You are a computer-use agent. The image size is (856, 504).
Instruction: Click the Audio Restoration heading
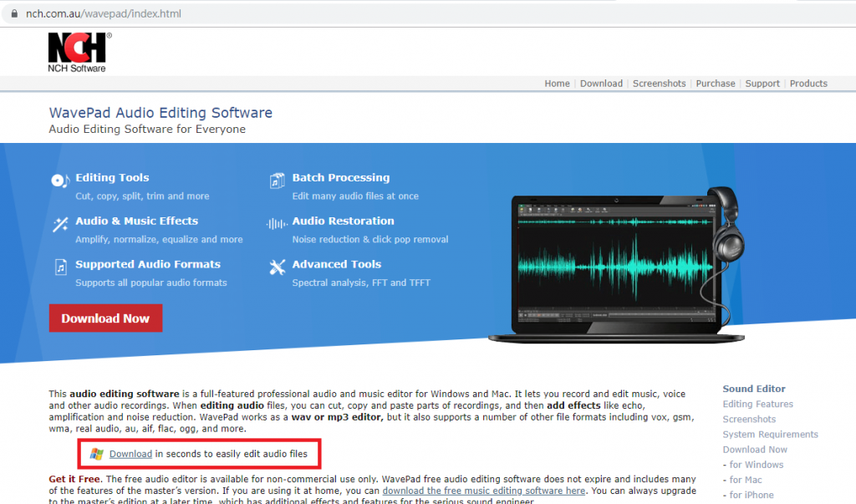pyautogui.click(x=343, y=221)
